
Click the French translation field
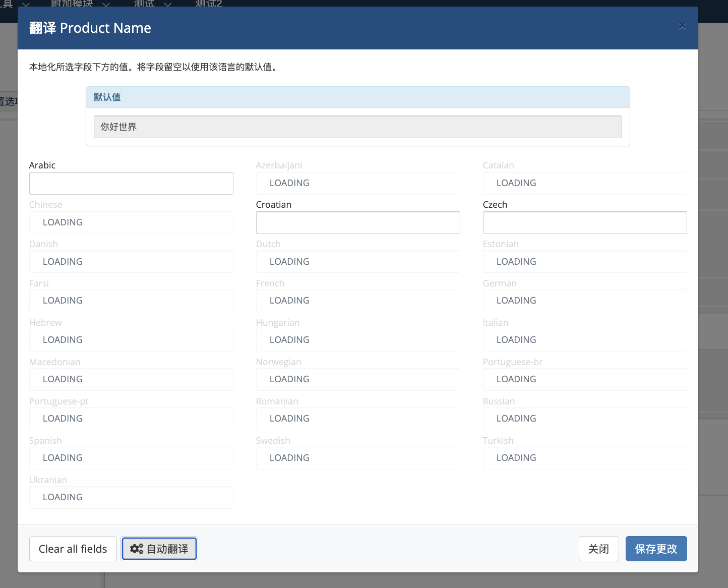pyautogui.click(x=358, y=301)
